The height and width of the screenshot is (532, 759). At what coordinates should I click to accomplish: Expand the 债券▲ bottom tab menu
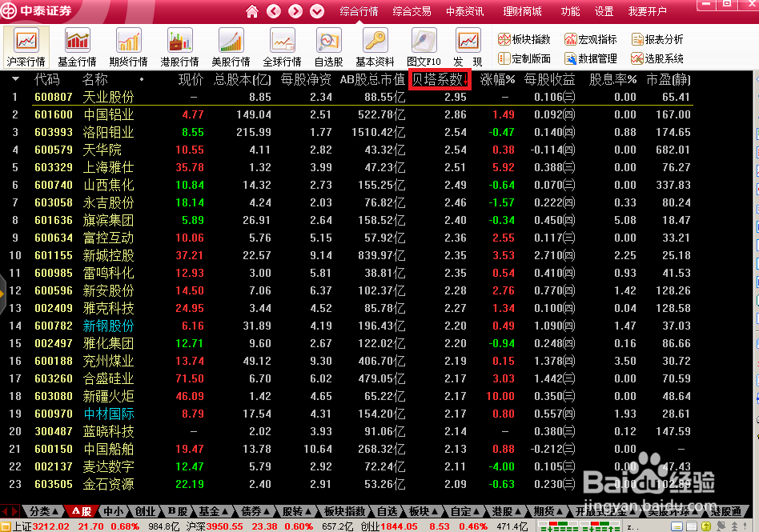click(x=255, y=511)
